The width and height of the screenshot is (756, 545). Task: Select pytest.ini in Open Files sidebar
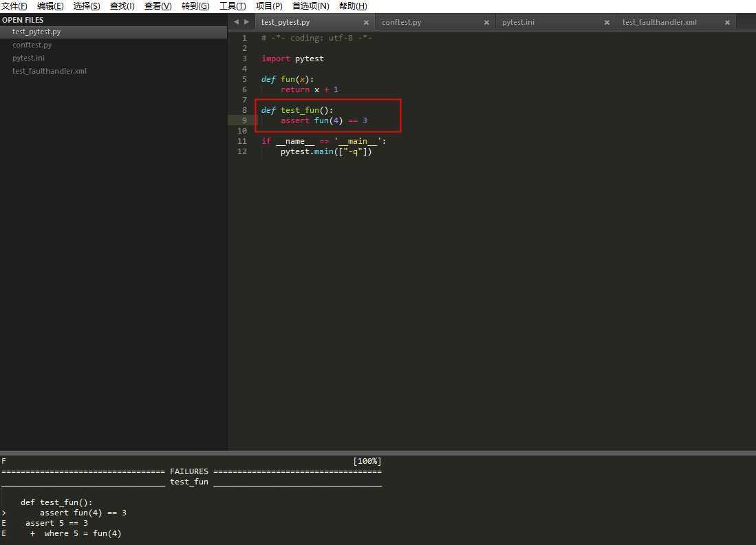(x=114, y=58)
